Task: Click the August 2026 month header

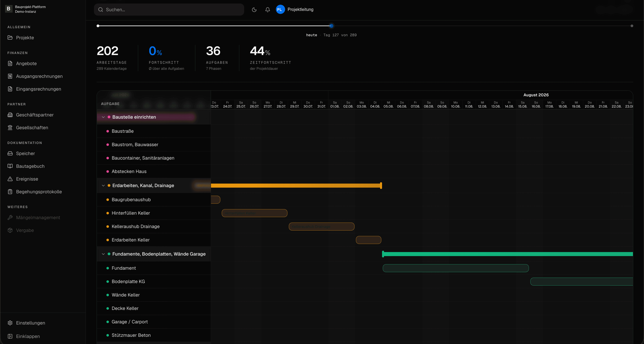Action: (x=536, y=95)
